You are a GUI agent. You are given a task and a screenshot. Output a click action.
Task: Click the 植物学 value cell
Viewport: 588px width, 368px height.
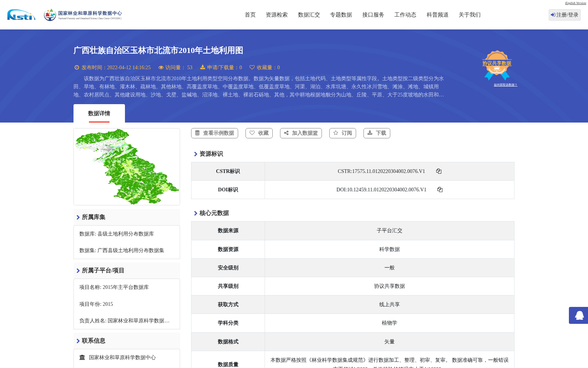coord(390,323)
